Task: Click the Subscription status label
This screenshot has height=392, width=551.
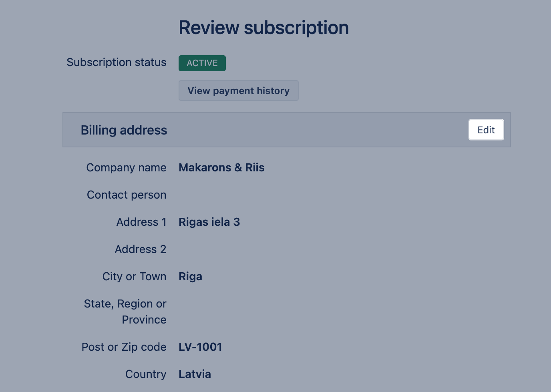Action: [x=116, y=62]
